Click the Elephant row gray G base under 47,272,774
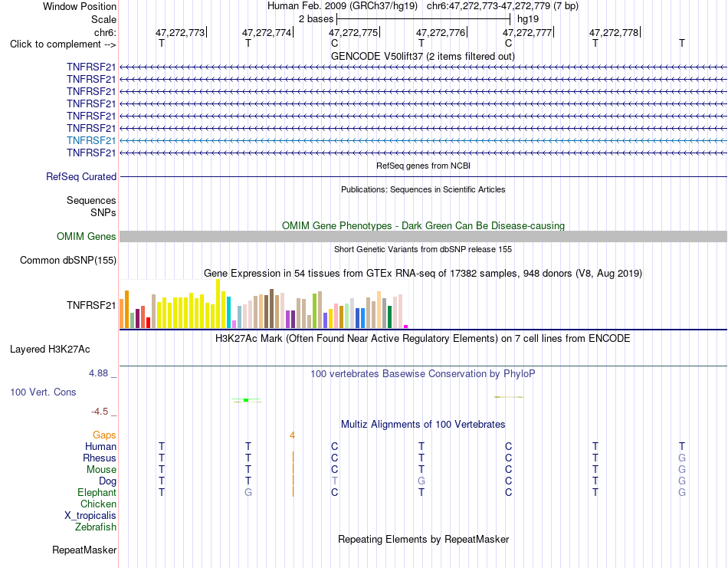This screenshot has width=728, height=568. (248, 492)
